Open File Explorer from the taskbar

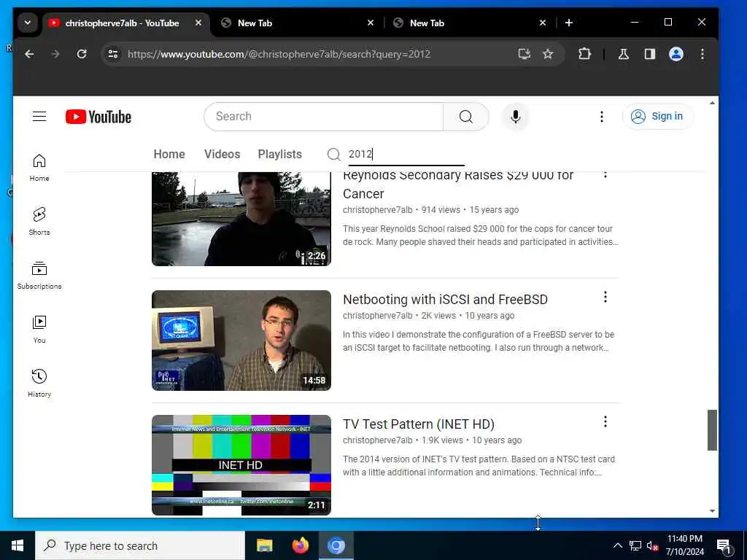coord(264,545)
